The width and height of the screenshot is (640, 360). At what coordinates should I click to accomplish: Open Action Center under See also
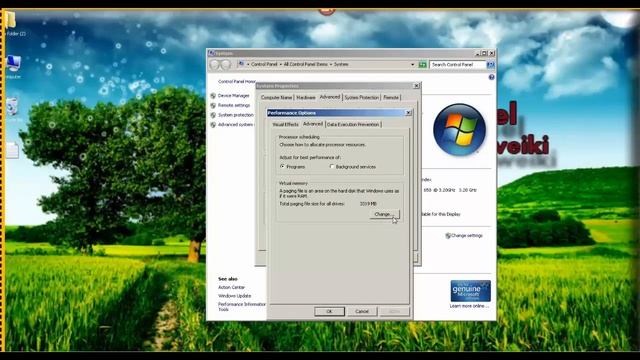(231, 287)
